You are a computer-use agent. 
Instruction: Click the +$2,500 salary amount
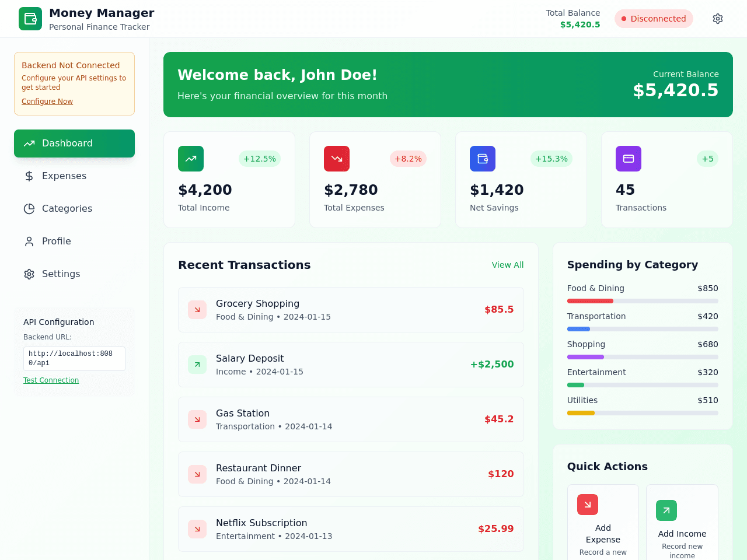coord(492,365)
